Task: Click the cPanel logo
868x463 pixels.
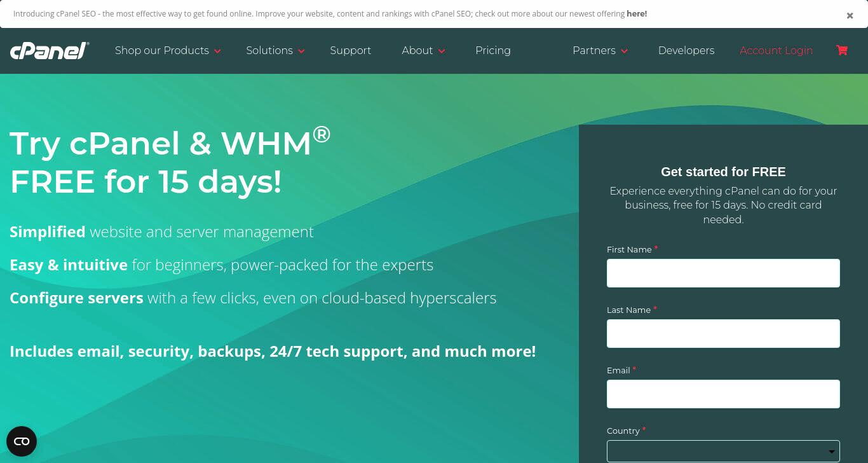Action: (50, 51)
